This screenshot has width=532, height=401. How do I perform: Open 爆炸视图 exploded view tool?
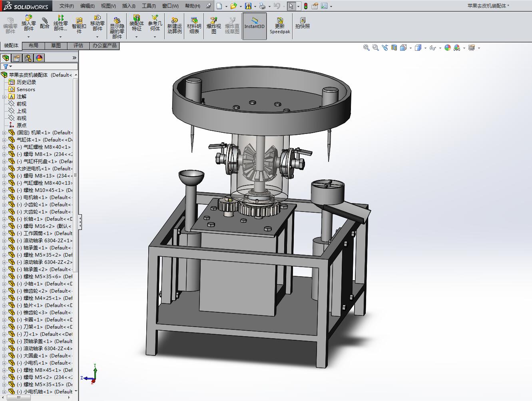[213, 25]
